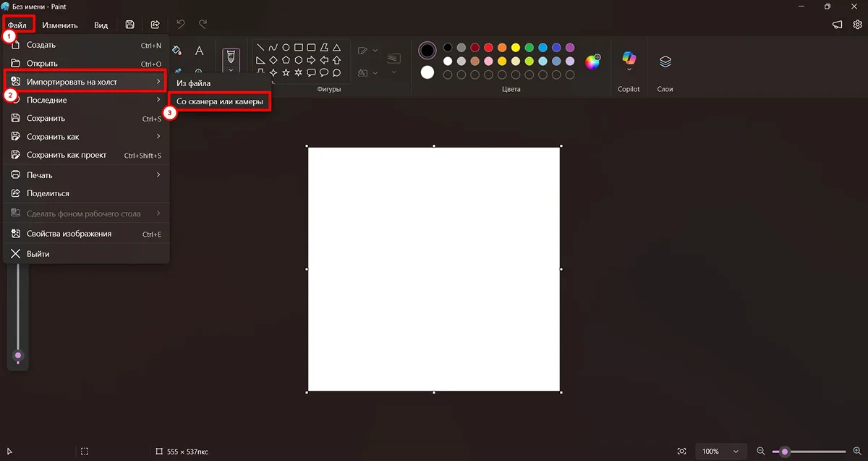This screenshot has width=868, height=461.
Task: Select primary color 1 black circle
Action: pos(427,50)
